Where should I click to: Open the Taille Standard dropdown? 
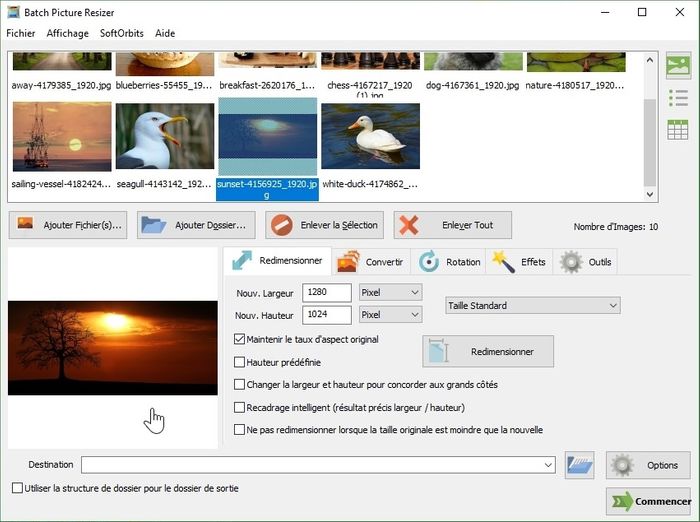point(532,305)
